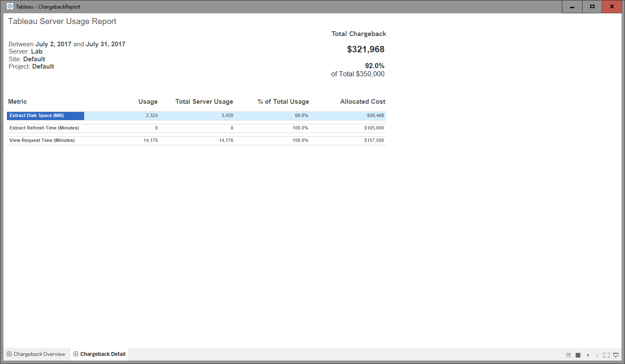Click the grid icon on Chargeback Overview tab

click(9, 354)
